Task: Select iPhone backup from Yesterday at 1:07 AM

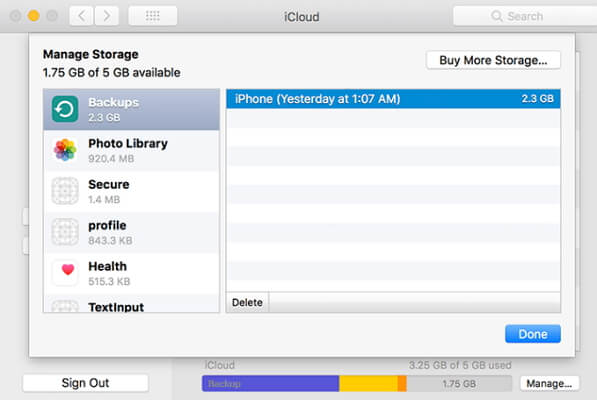Action: 393,99
